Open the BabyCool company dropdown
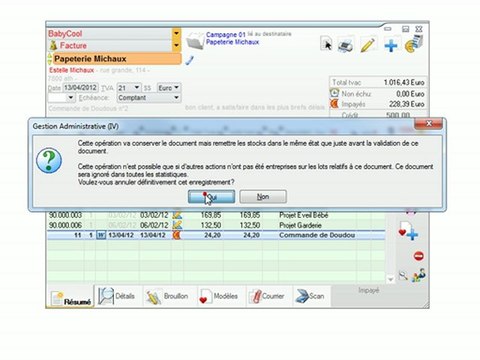This screenshot has width=480, height=360. tap(176, 33)
